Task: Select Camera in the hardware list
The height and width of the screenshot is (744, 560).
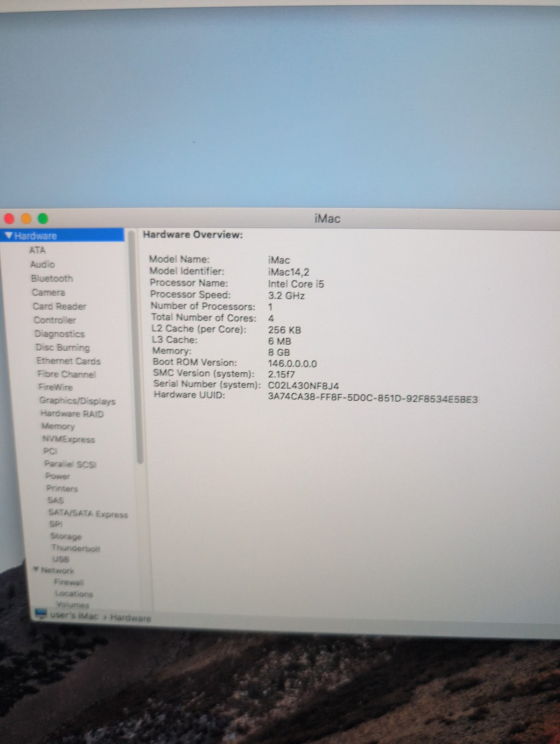Action: [49, 292]
